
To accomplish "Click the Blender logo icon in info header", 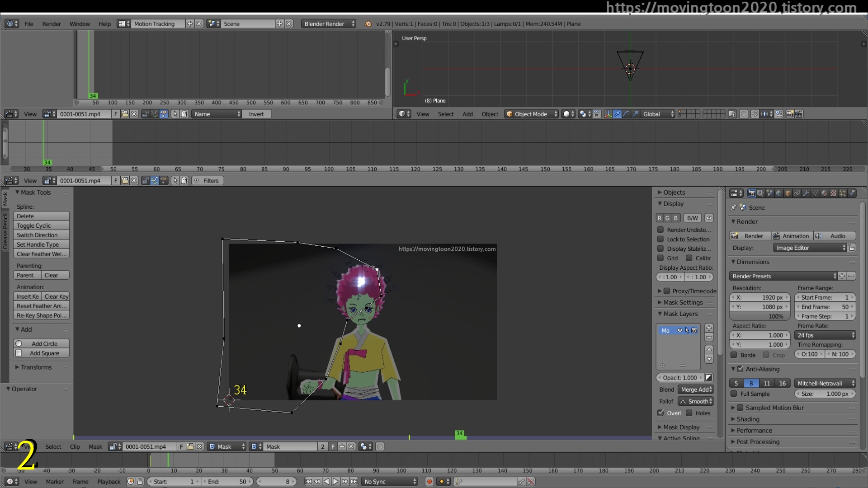I will click(x=368, y=24).
